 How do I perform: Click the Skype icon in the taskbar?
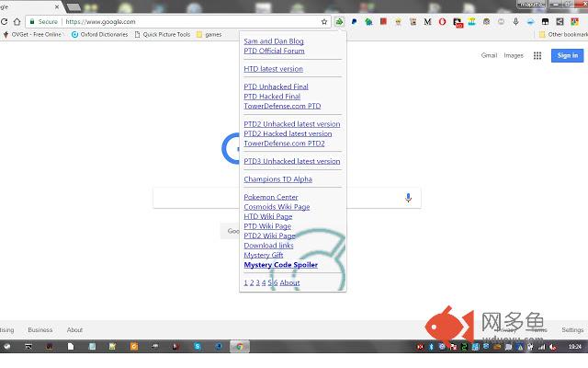coord(198,346)
